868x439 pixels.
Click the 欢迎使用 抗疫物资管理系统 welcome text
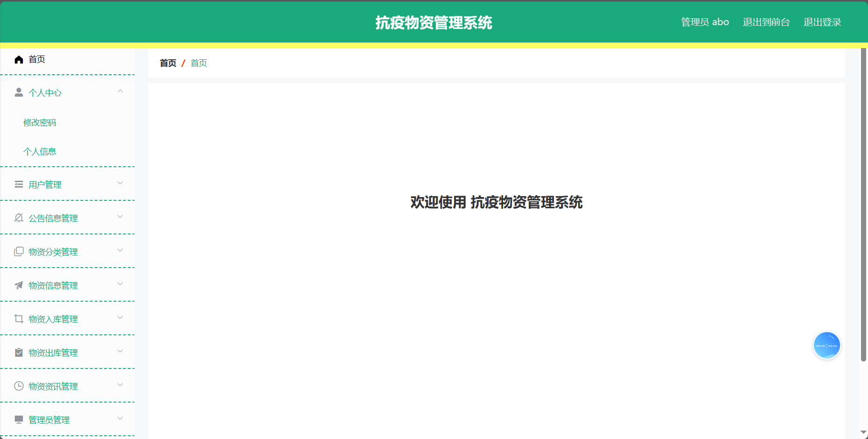(x=497, y=202)
